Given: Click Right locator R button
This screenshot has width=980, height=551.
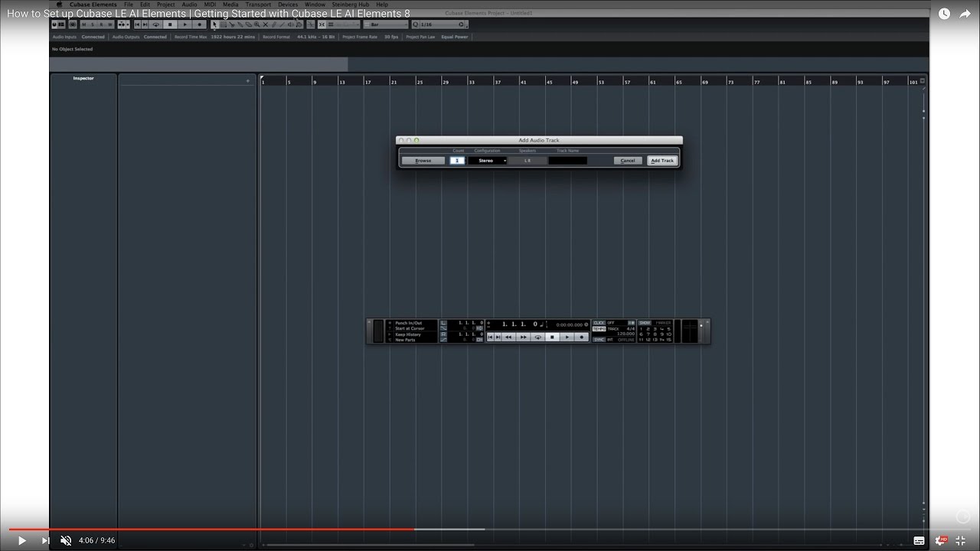Looking at the screenshot, I should tap(443, 334).
